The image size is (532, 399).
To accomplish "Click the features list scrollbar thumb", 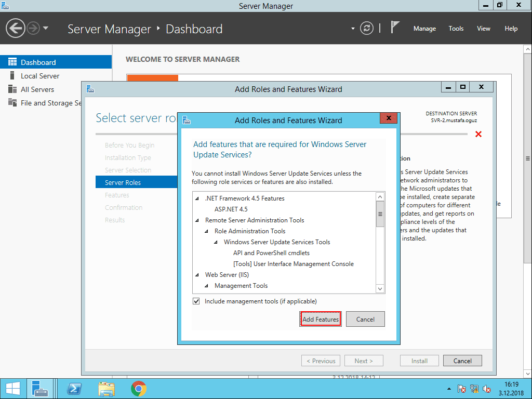I will point(380,214).
